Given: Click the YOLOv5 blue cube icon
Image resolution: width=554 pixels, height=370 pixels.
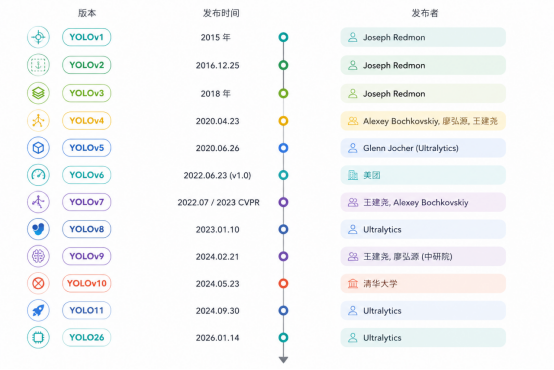Looking at the screenshot, I should point(38,148).
